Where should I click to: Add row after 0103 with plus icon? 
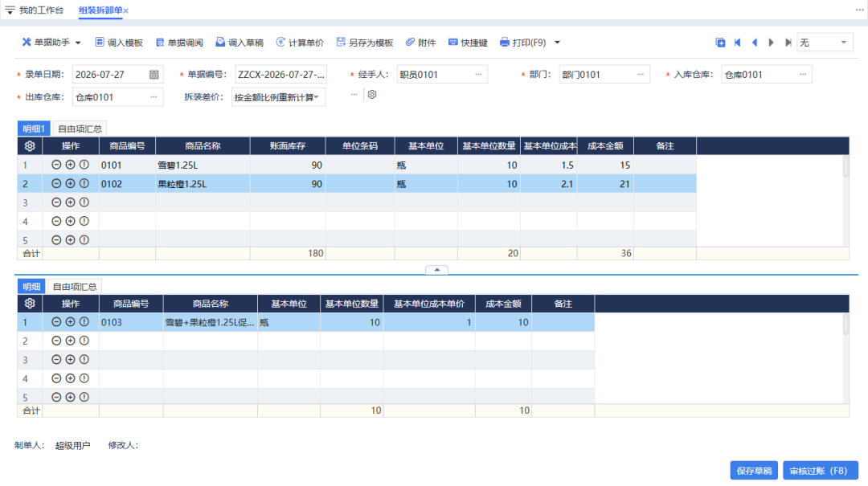pyautogui.click(x=70, y=321)
